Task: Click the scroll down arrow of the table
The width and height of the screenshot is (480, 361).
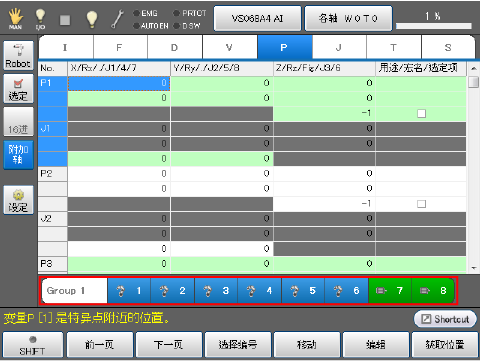Action: point(473,268)
